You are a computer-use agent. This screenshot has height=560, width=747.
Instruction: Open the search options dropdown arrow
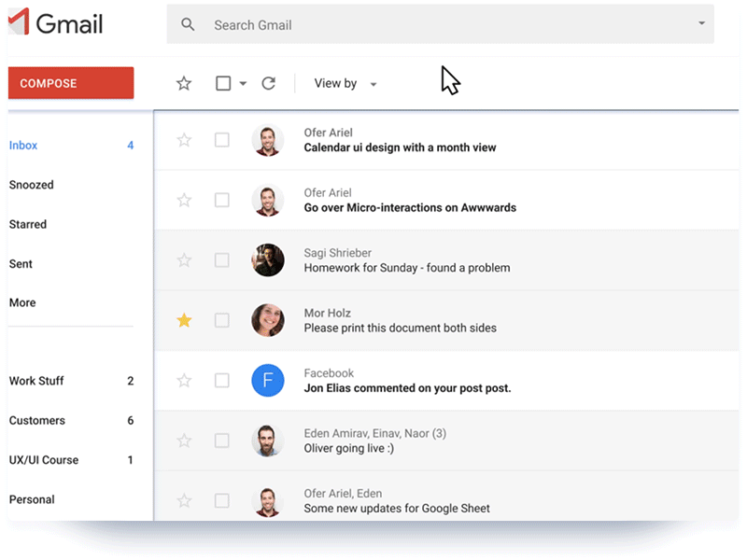tap(700, 23)
